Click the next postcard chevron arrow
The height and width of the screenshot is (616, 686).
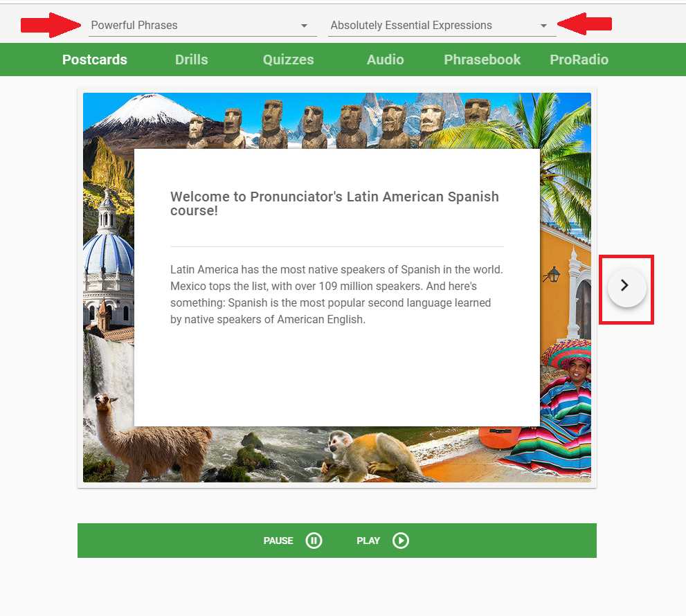[626, 286]
